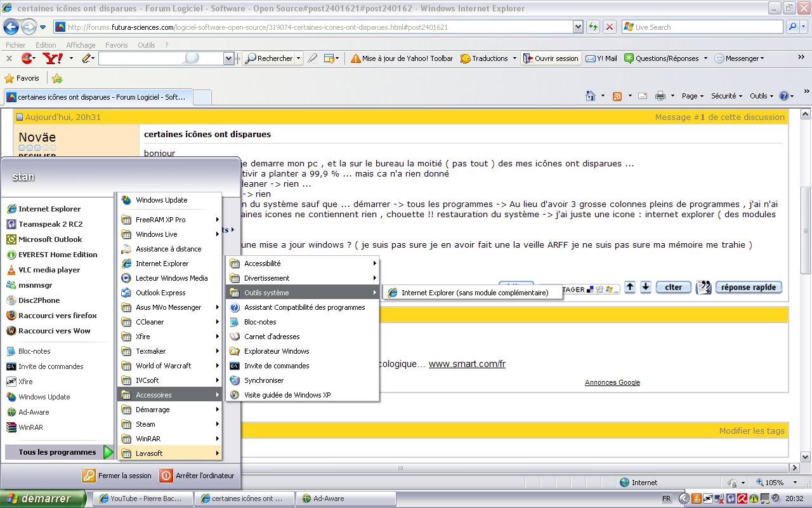Image resolution: width=812 pixels, height=508 pixels.
Task: Select Explorateur Windows in Accessoires submenu
Action: tap(303, 351)
